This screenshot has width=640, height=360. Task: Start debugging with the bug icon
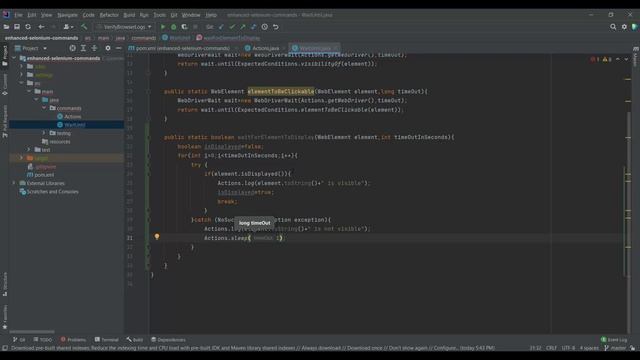tap(173, 27)
